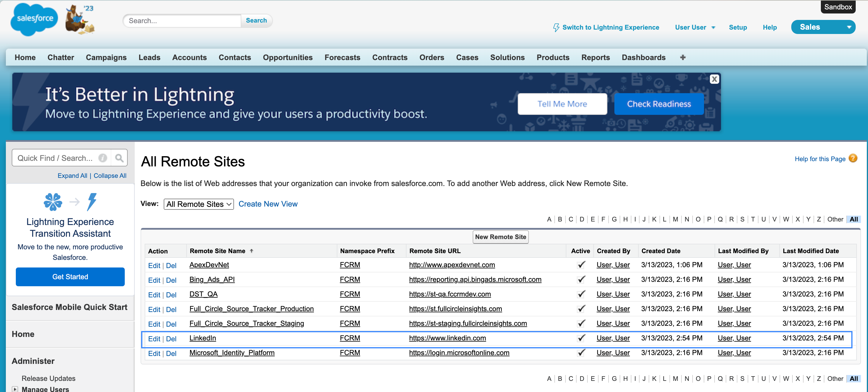Click the Last Modified Date column header
The image size is (868, 392).
click(810, 251)
